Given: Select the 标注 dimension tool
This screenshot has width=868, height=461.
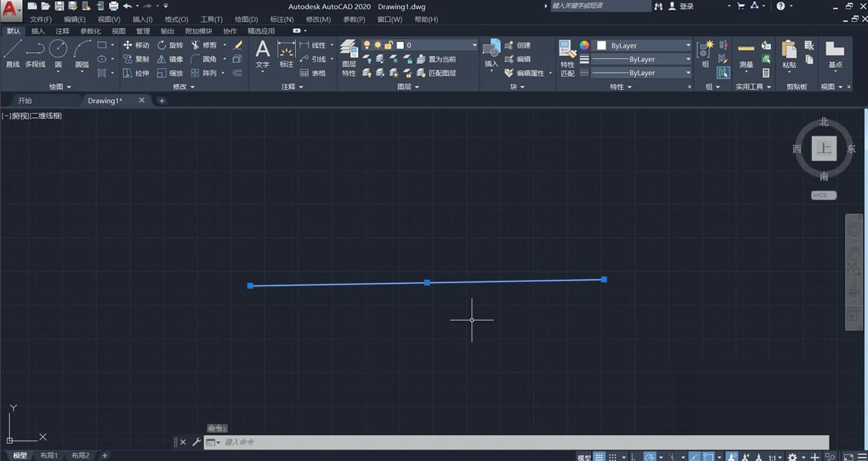Looking at the screenshot, I should pos(286,55).
